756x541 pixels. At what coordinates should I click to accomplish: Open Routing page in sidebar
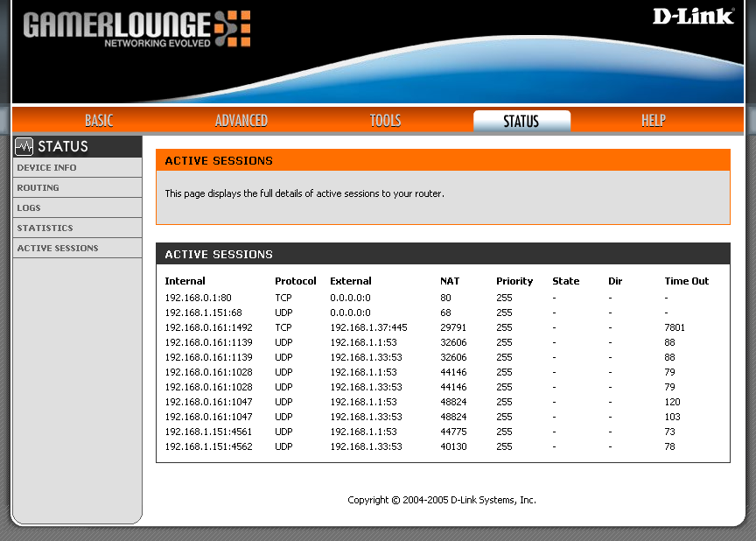click(x=77, y=187)
